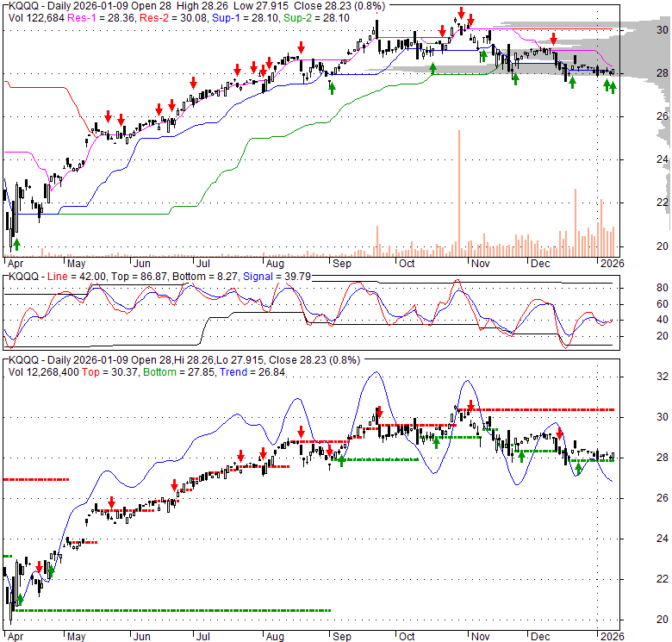The width and height of the screenshot is (672, 642).
Task: Click the KQQQ Daily header in the top chart
Action: click(196, 6)
